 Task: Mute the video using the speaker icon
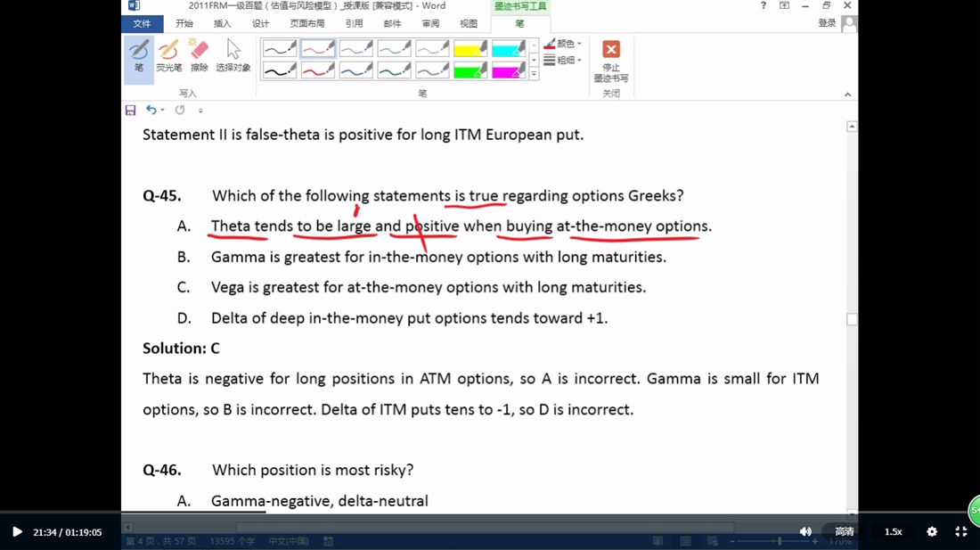[x=805, y=531]
